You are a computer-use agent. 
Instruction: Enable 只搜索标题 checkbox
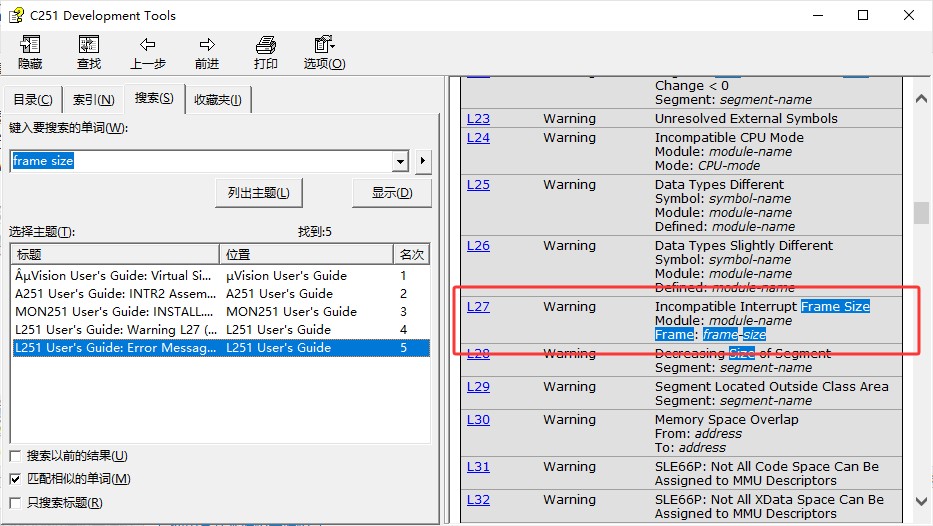(15, 503)
